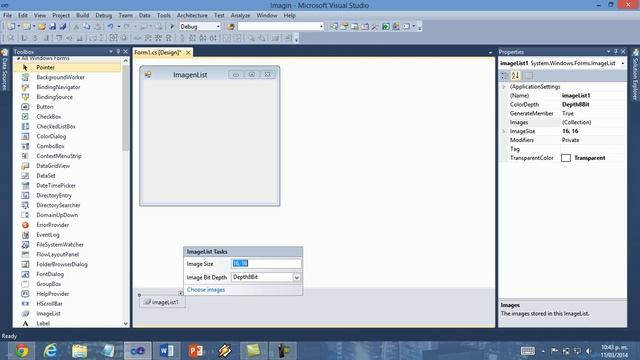Select the Pointer tool in Toolbox

[x=67, y=67]
